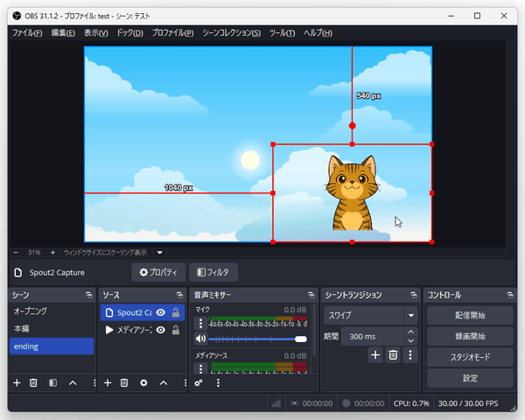Toggle visibility of メディアソース source

coord(161,330)
